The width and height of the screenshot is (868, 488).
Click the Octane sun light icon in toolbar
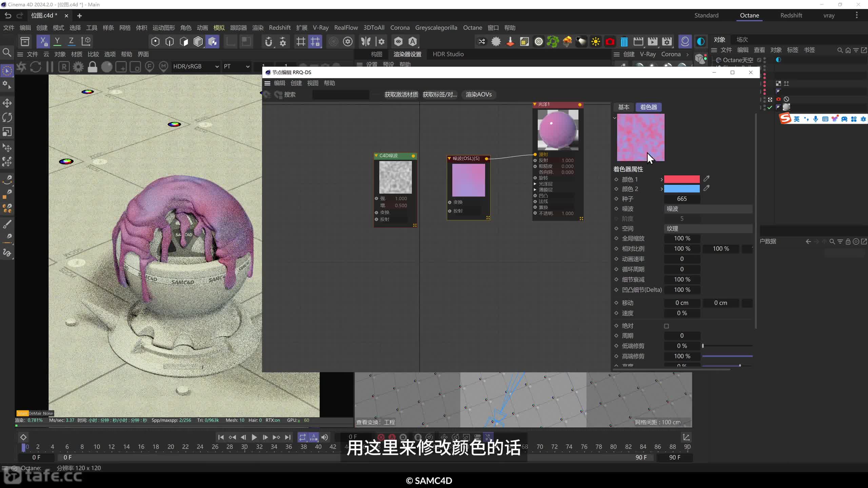pos(595,42)
